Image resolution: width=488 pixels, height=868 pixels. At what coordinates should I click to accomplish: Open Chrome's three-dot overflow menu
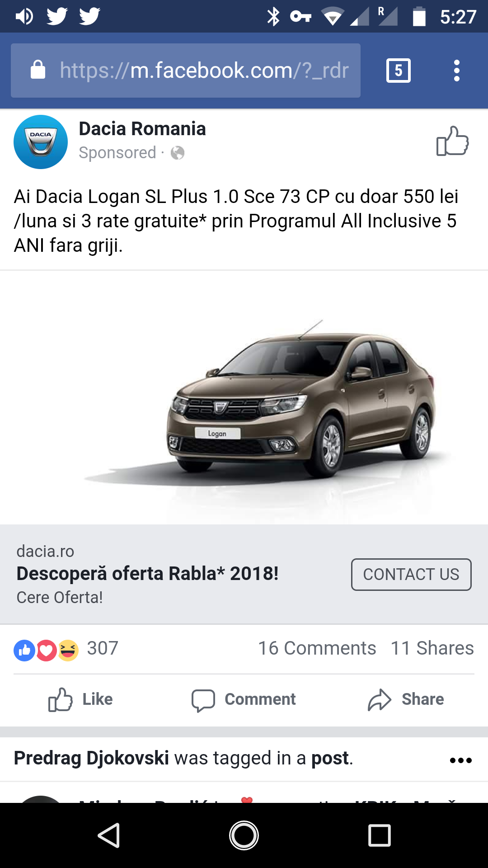457,71
